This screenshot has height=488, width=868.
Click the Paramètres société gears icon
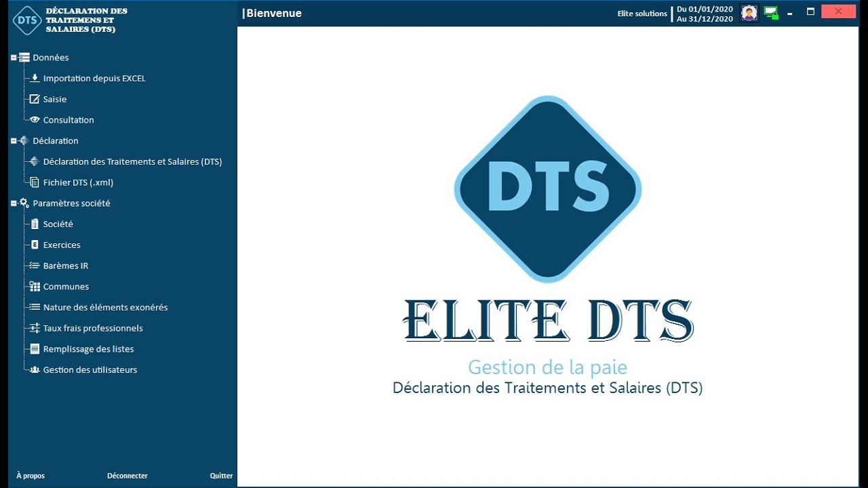24,203
